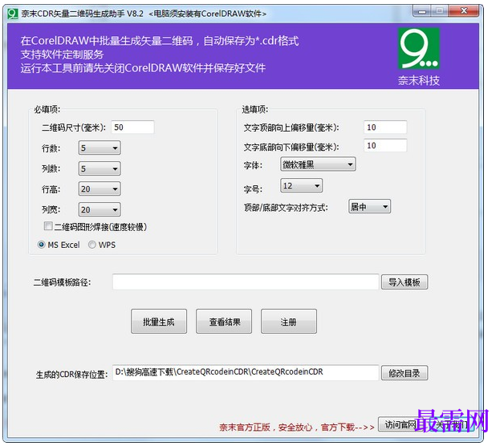
Task: Click the 选填项 group label
Action: pyautogui.click(x=255, y=110)
